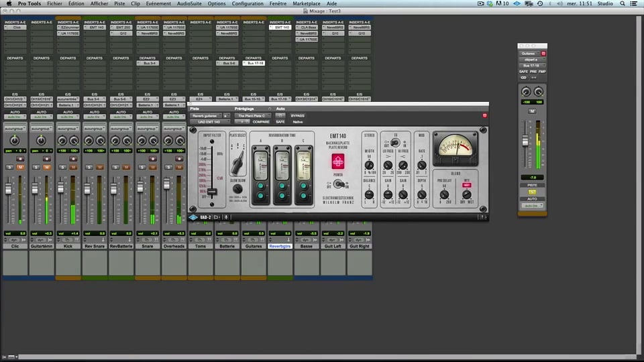Screen dimensions: 644x362
Task: Open the Configuration menu
Action: point(248,3)
